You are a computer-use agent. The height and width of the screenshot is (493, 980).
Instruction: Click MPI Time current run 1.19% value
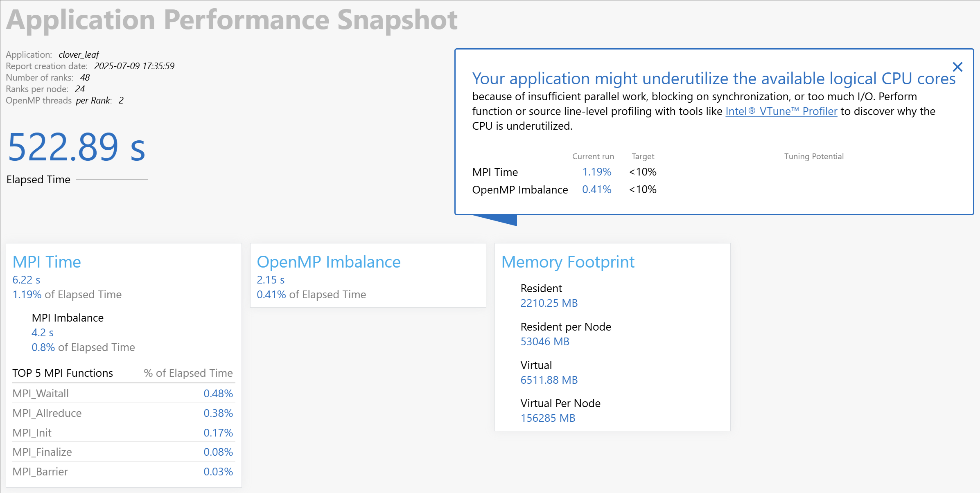click(597, 172)
